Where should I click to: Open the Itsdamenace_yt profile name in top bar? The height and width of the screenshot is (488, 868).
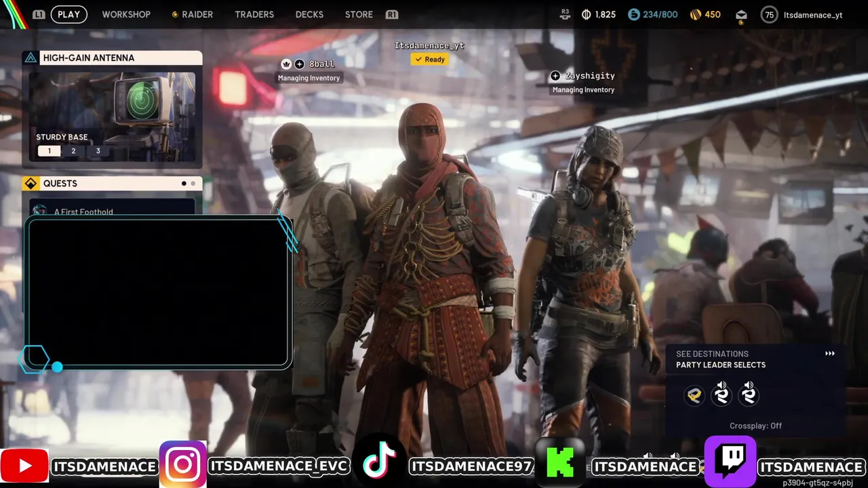coord(812,15)
